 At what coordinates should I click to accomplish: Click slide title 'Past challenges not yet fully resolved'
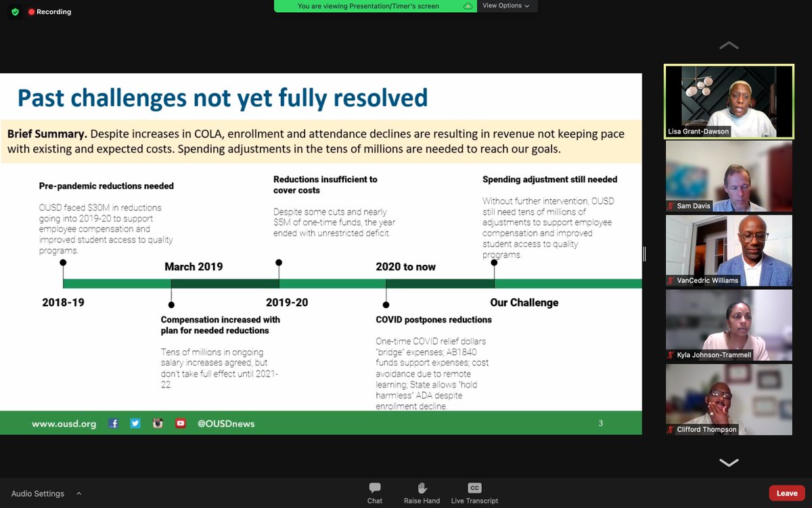223,98
